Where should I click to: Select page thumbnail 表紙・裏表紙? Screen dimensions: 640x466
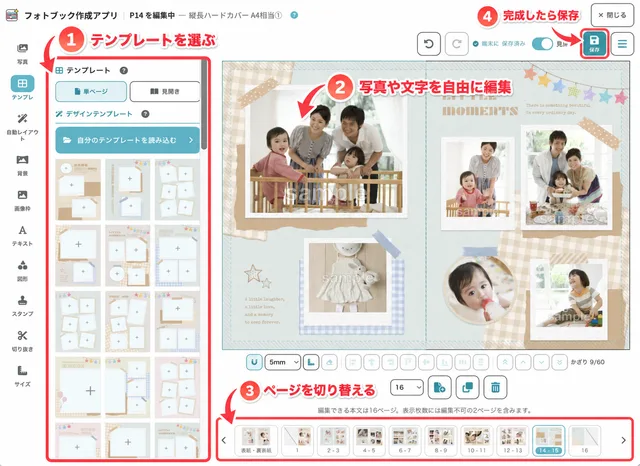tap(256, 440)
